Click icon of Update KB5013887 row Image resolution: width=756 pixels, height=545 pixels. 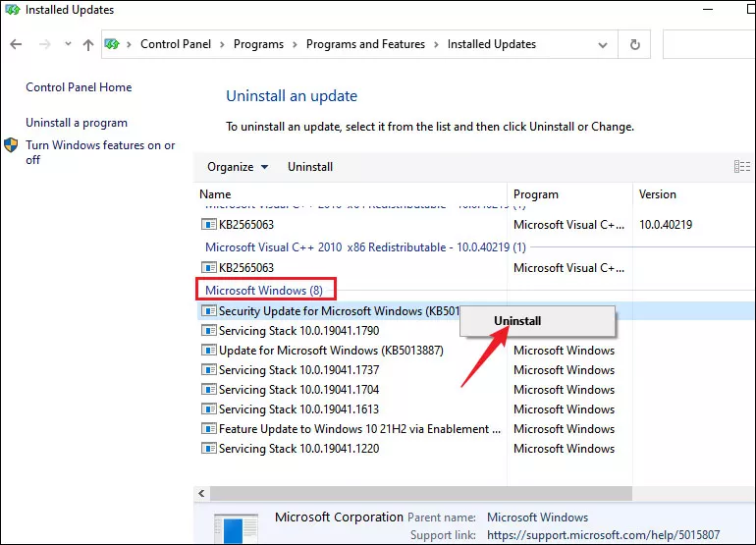point(209,351)
